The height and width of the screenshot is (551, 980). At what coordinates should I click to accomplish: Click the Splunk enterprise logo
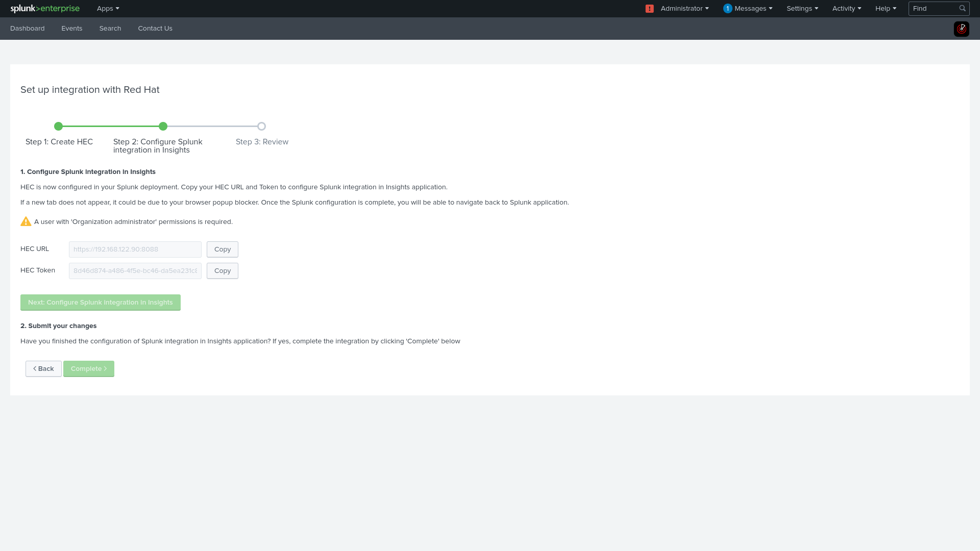(x=45, y=9)
